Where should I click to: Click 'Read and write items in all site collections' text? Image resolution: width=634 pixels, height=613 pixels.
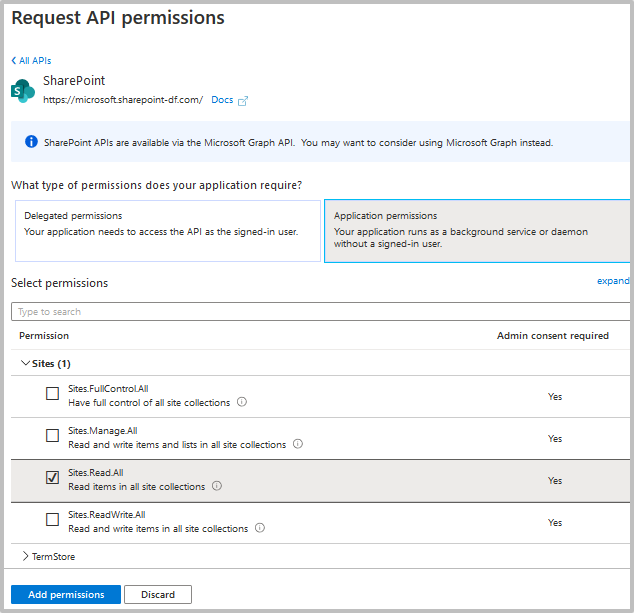point(158,528)
